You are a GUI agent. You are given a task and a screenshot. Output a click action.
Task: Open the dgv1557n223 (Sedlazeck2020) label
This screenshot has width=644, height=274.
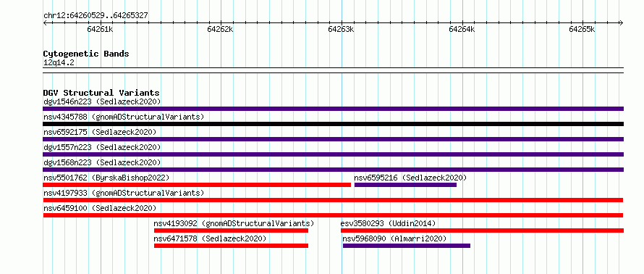point(102,147)
